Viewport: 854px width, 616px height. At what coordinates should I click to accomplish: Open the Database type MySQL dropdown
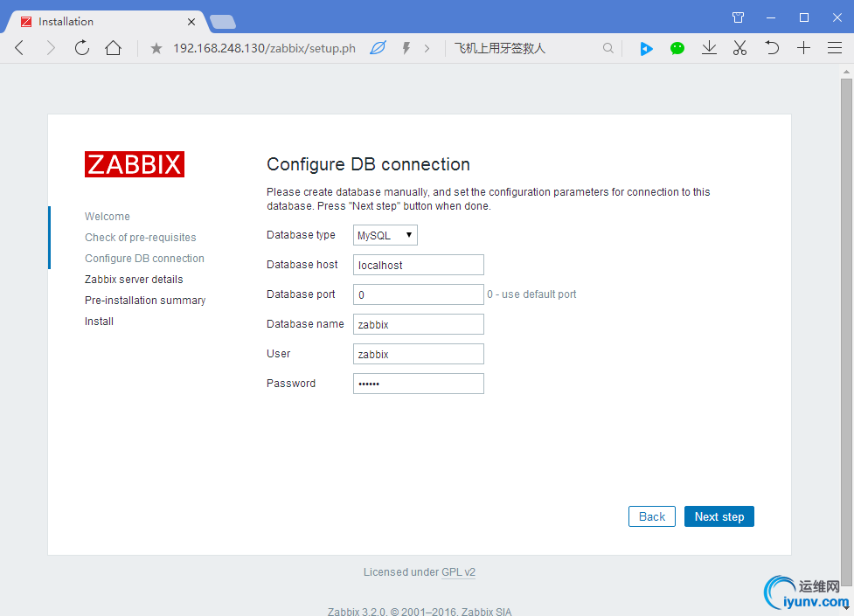(x=385, y=235)
